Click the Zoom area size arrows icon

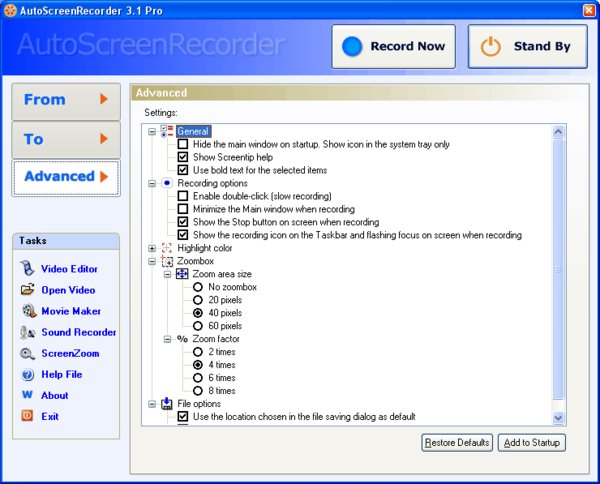click(182, 274)
